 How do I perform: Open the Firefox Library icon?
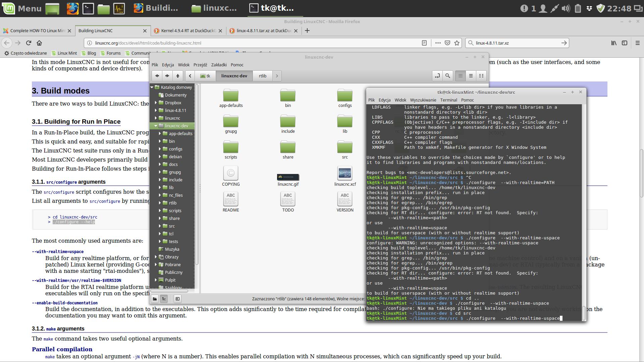pyautogui.click(x=614, y=43)
